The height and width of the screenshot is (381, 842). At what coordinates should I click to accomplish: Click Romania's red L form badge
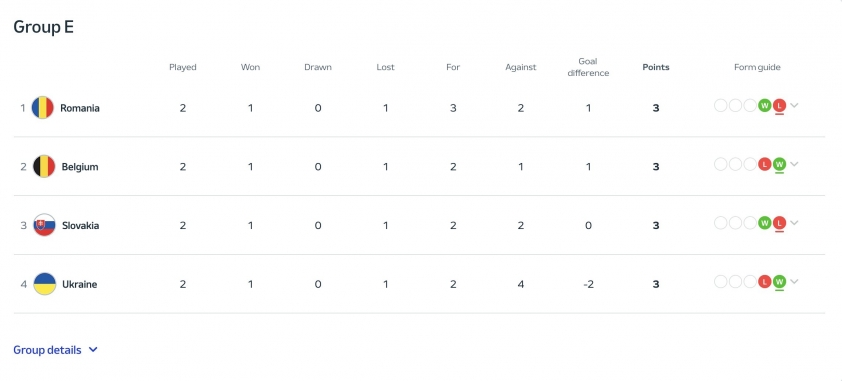pos(779,105)
